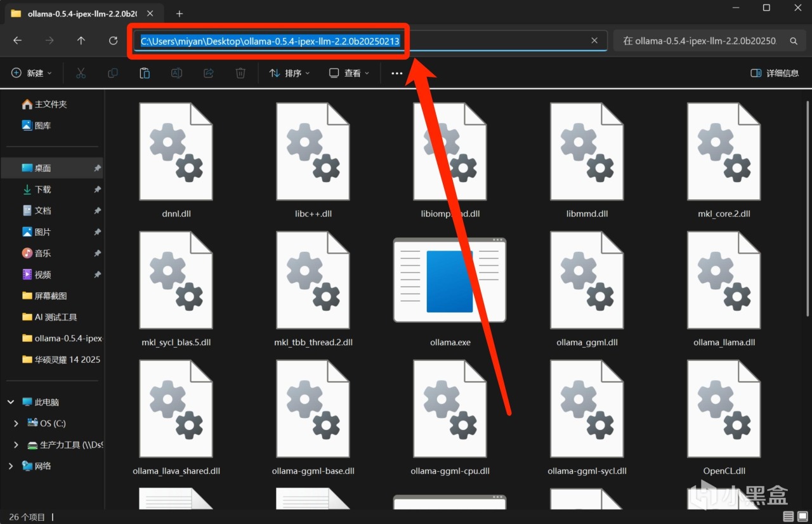This screenshot has height=524, width=812.
Task: Expand the 生产力工具 network drive node
Action: coord(16,445)
